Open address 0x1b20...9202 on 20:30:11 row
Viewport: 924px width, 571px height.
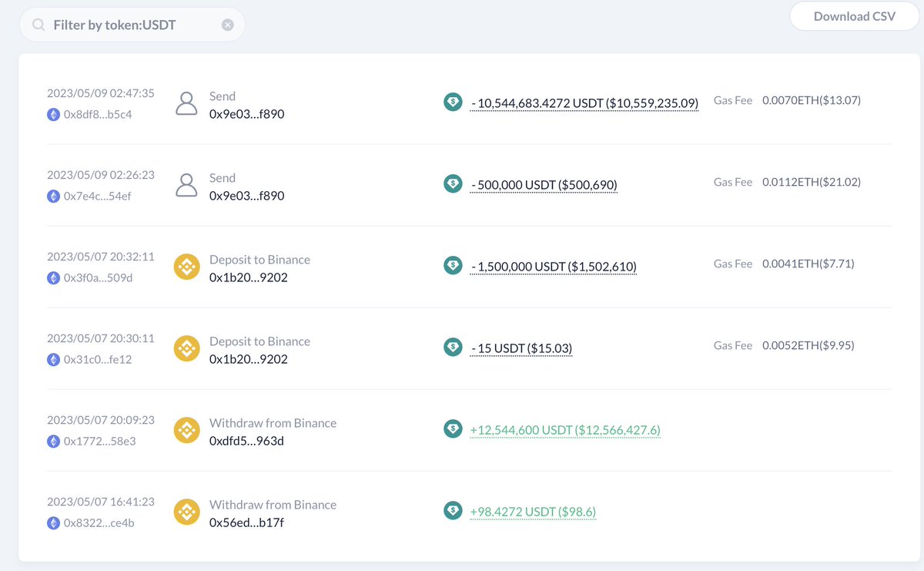point(249,359)
